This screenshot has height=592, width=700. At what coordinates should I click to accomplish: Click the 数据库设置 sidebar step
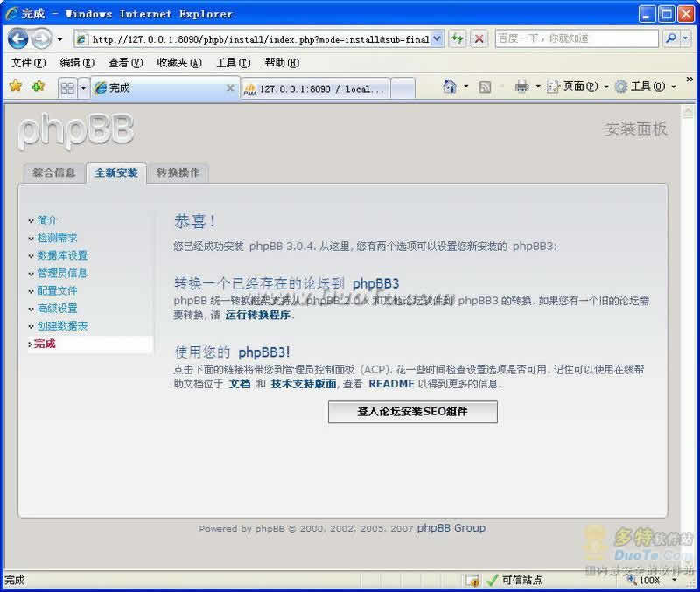click(x=62, y=255)
